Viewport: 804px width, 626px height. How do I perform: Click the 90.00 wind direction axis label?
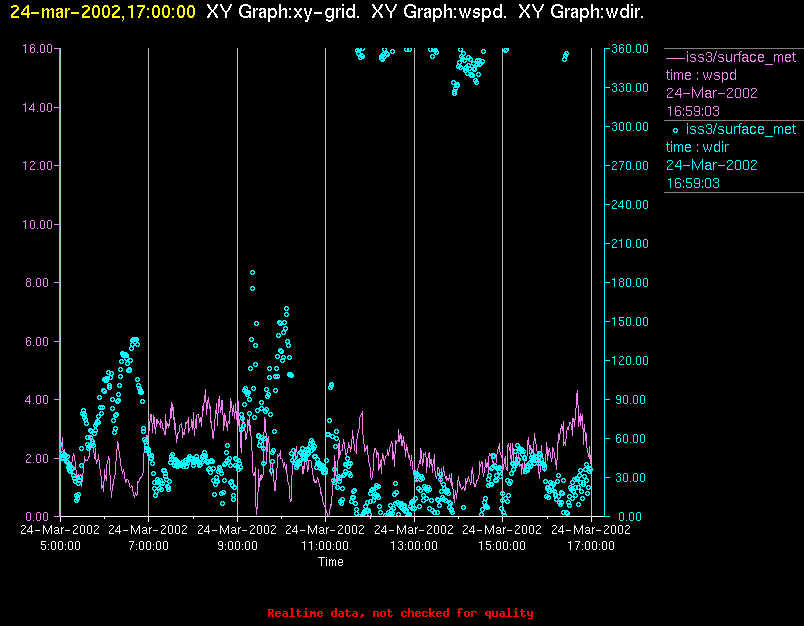tap(632, 399)
